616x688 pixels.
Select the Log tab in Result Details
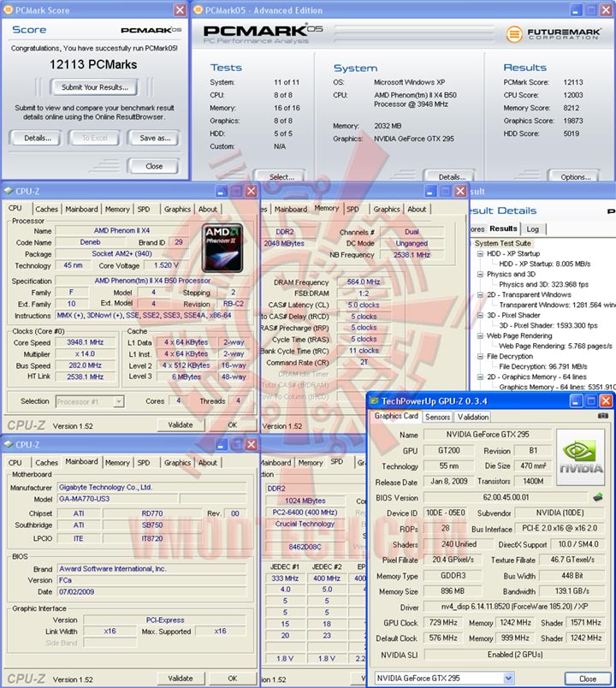(x=533, y=229)
